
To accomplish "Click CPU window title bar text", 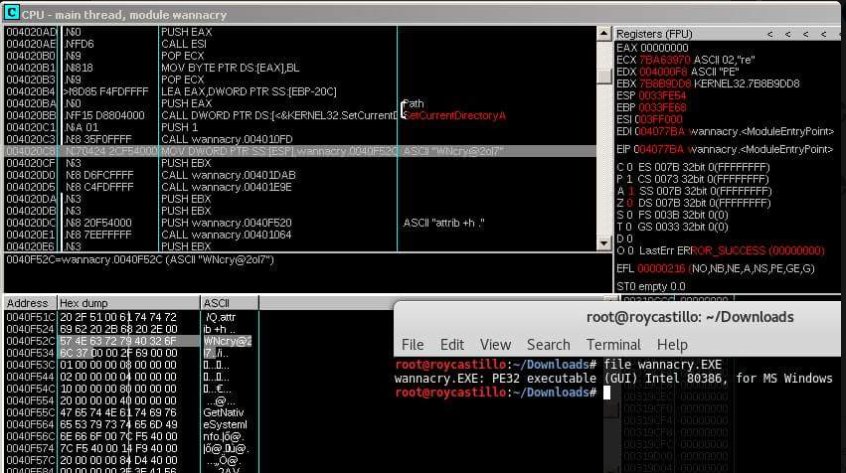I will coord(124,15).
